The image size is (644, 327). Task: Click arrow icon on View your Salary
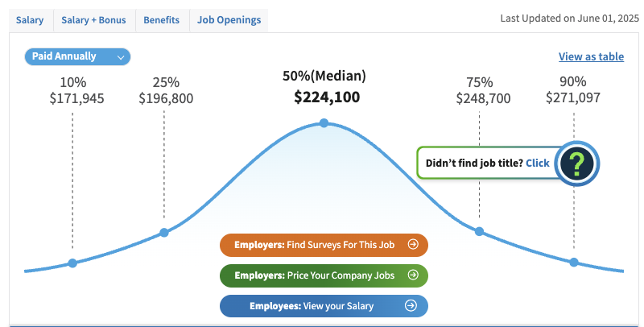click(411, 305)
